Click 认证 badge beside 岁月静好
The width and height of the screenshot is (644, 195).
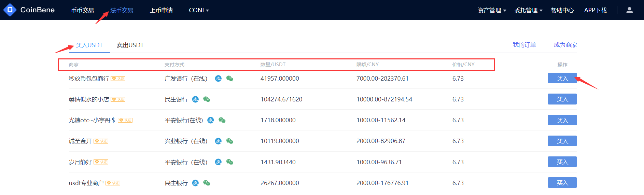[101, 162]
